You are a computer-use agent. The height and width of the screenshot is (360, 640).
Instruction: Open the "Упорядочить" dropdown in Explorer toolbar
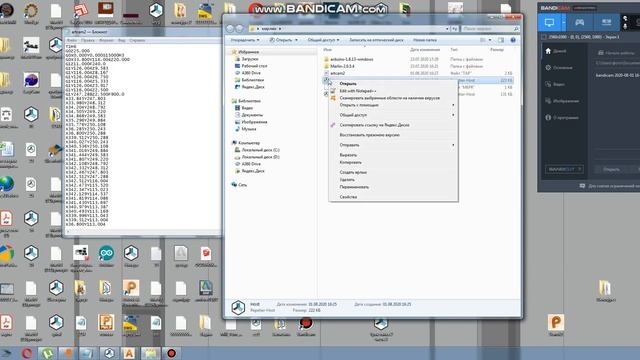point(245,40)
